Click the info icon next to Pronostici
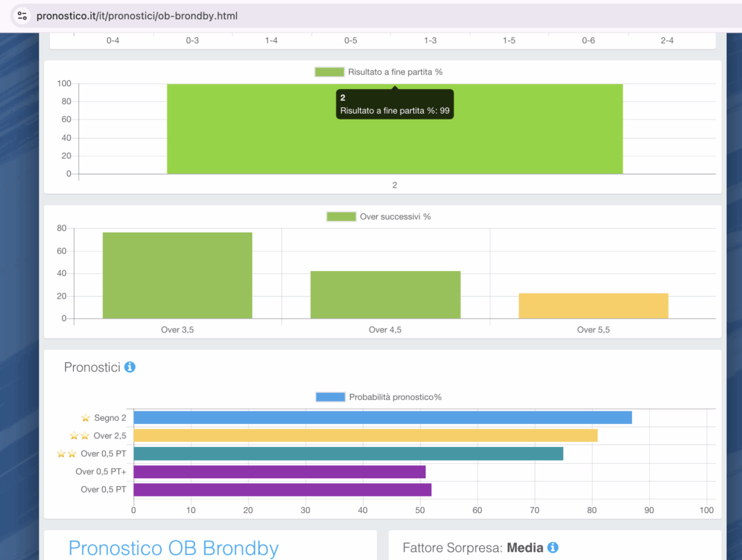Image resolution: width=742 pixels, height=560 pixels. 130,367
